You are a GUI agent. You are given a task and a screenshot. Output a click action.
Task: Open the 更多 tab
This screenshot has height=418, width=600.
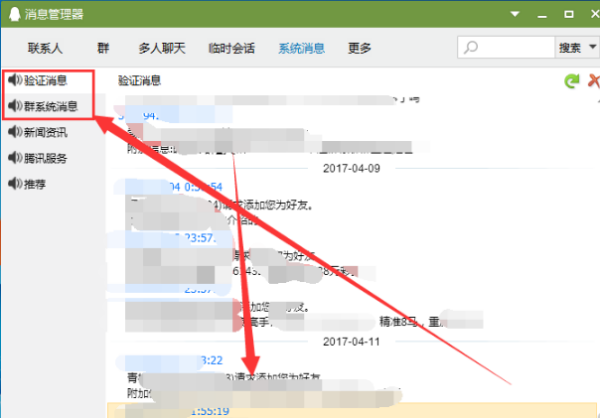click(359, 48)
